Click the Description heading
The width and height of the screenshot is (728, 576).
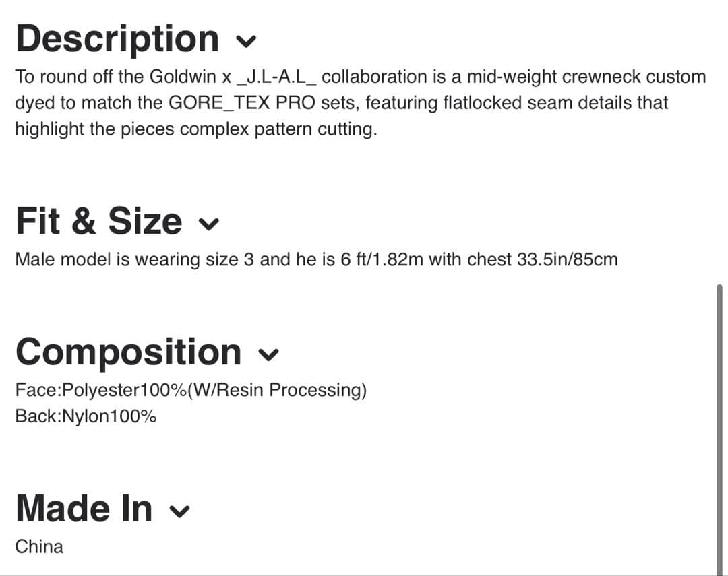(x=117, y=38)
